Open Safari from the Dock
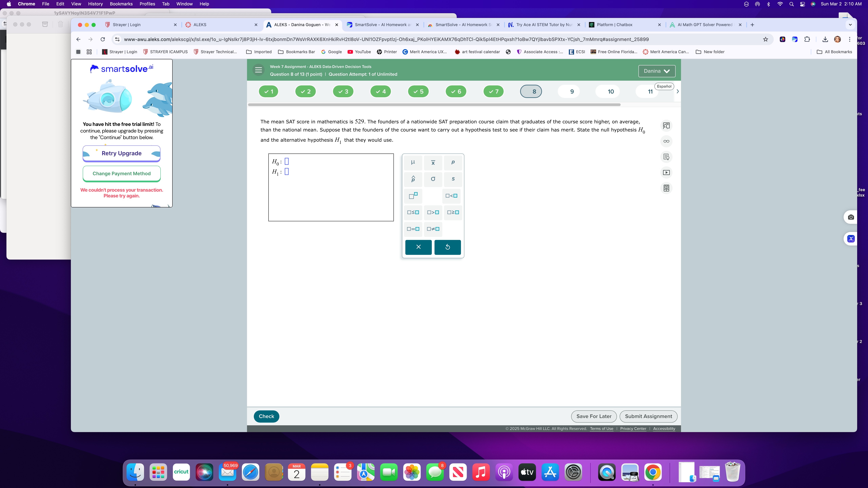Image resolution: width=868 pixels, height=488 pixels. [x=250, y=472]
